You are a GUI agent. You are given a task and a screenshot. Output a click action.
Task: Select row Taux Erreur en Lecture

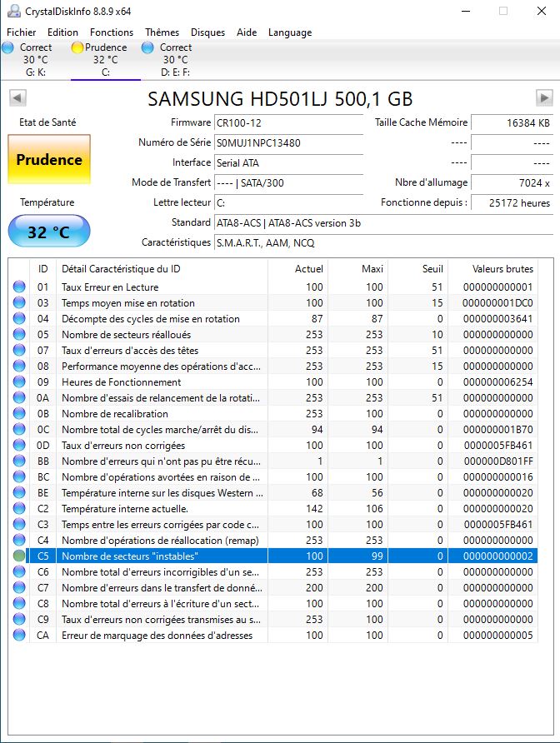click(273, 287)
